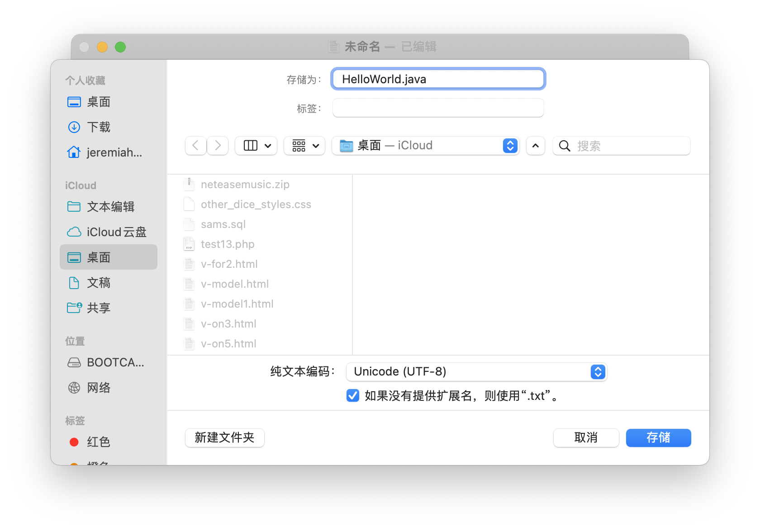
Task: Open the icon grouping options menu
Action: click(304, 146)
